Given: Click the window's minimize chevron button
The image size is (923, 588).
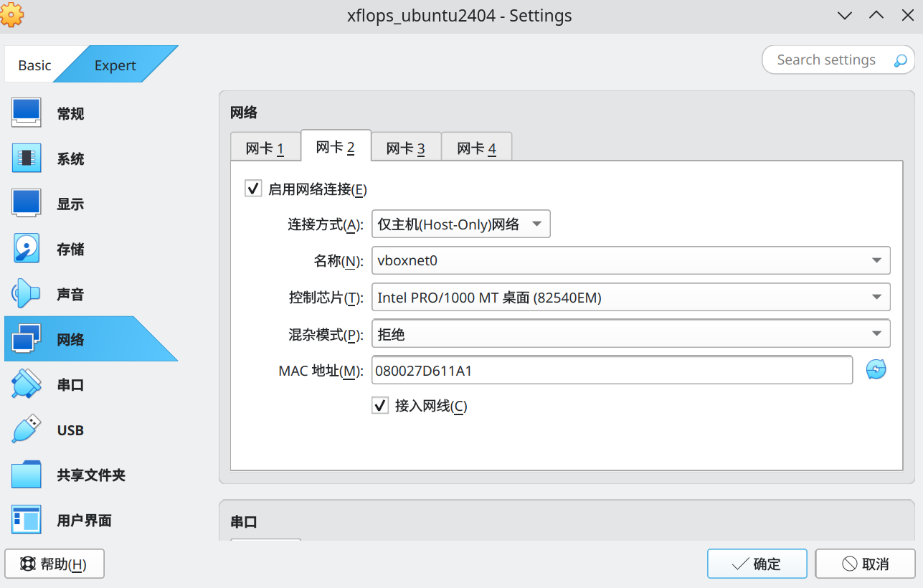Looking at the screenshot, I should 845,15.
